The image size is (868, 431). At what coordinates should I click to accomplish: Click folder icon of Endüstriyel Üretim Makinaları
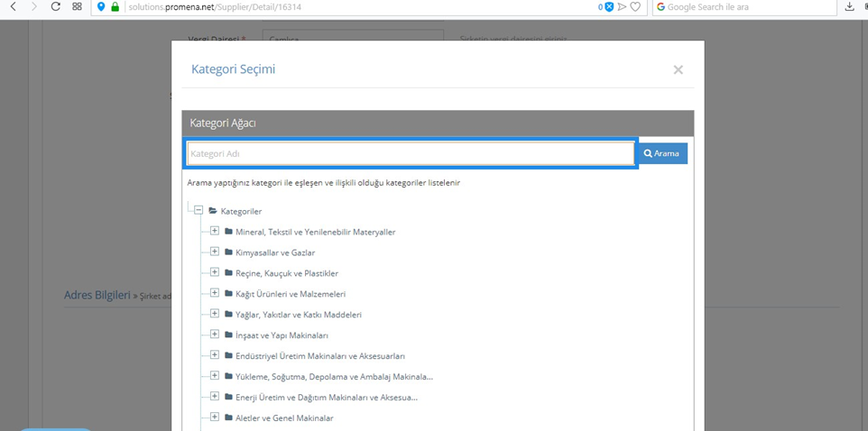tap(228, 356)
